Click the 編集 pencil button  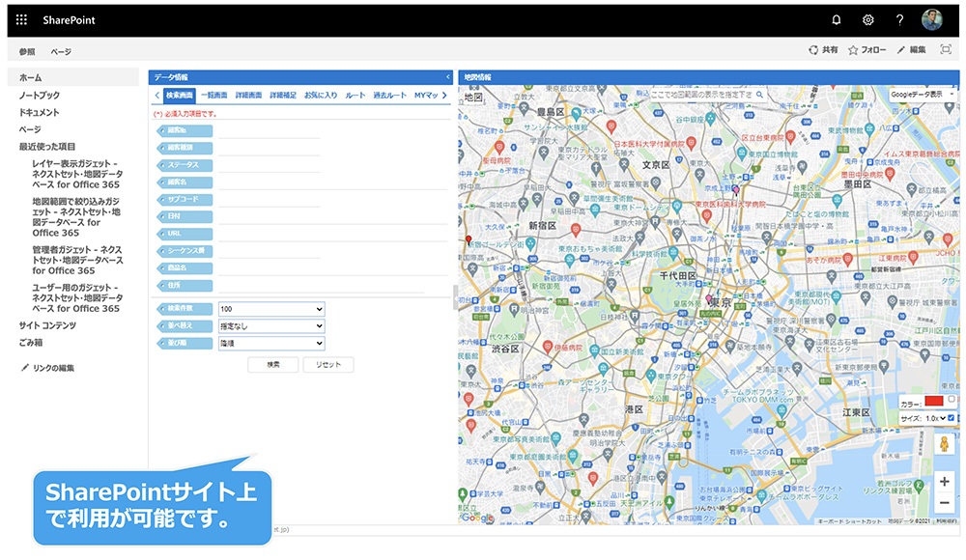pyautogui.click(x=911, y=50)
